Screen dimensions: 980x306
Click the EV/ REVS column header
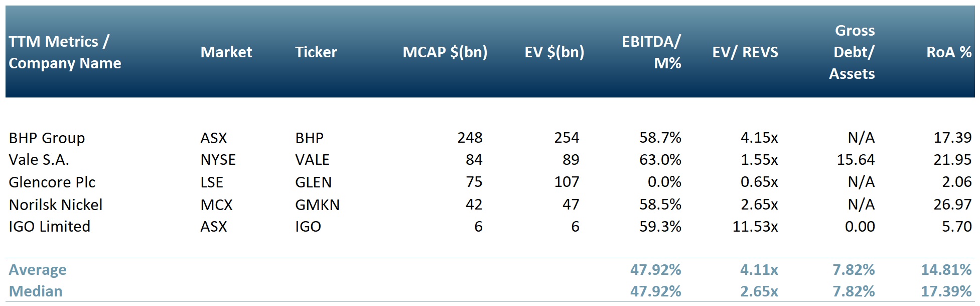(x=745, y=52)
